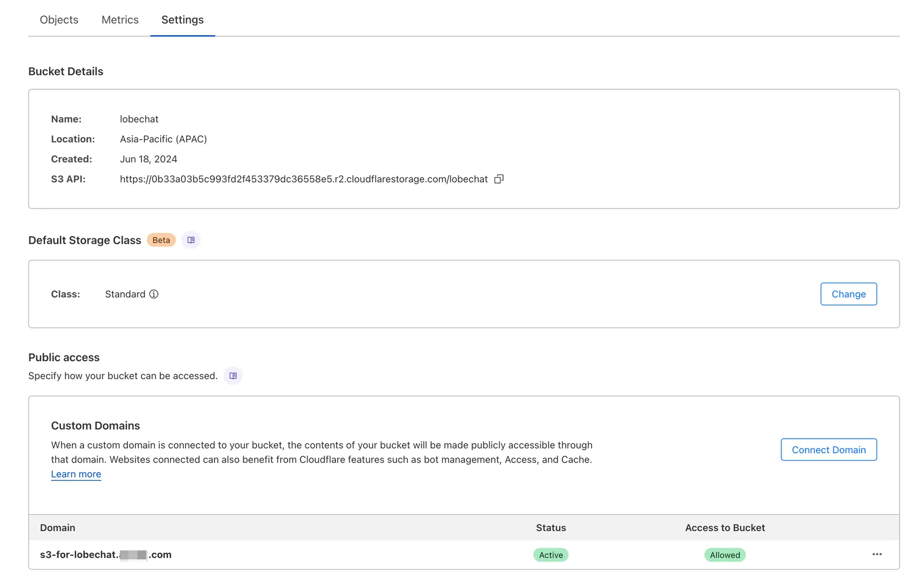Click the Standard class info icon
The height and width of the screenshot is (588, 922).
coord(154,294)
